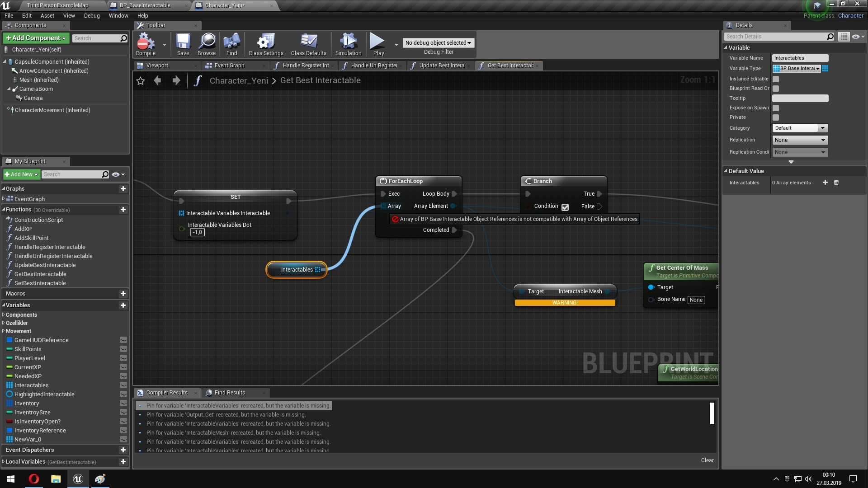
Task: Add array element with plus icon in Default Value
Action: 825,183
